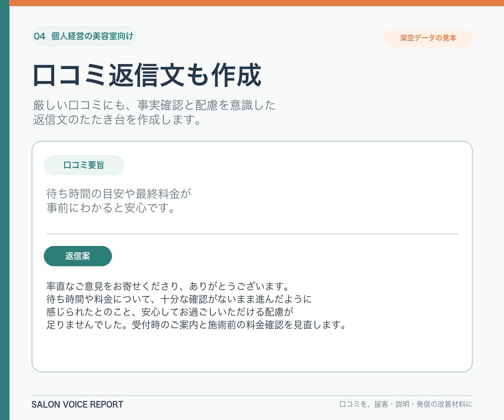Click subtitle line '返信文のたたき台を作成します。'
This screenshot has width=504, height=420.
pyautogui.click(x=117, y=120)
